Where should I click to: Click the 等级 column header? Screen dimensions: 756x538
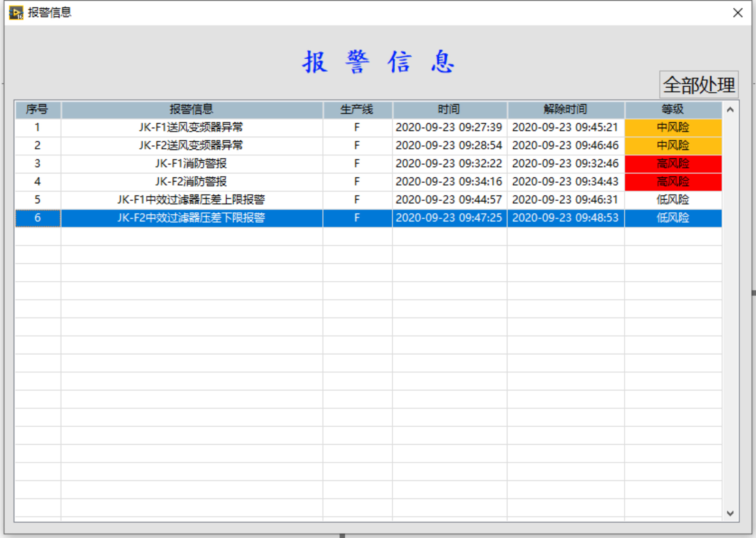673,109
